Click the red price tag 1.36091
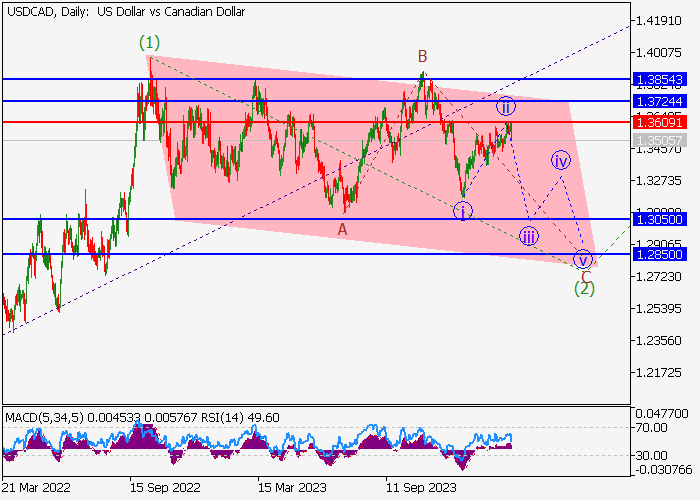700x500 pixels. [x=660, y=122]
